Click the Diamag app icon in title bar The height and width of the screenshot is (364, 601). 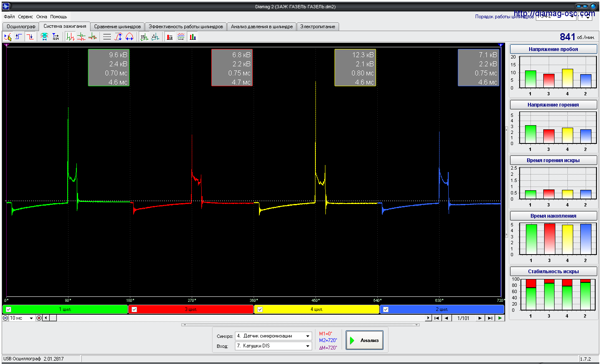click(5, 6)
